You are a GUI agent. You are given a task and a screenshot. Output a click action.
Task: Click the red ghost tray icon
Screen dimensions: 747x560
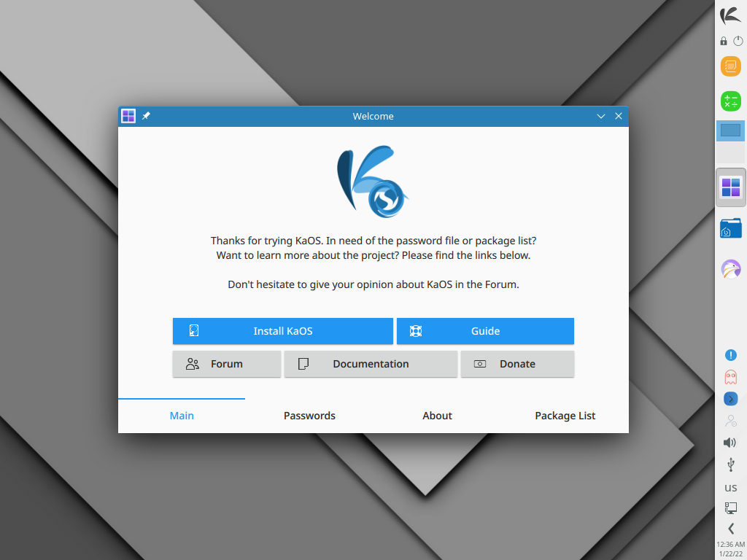730,377
